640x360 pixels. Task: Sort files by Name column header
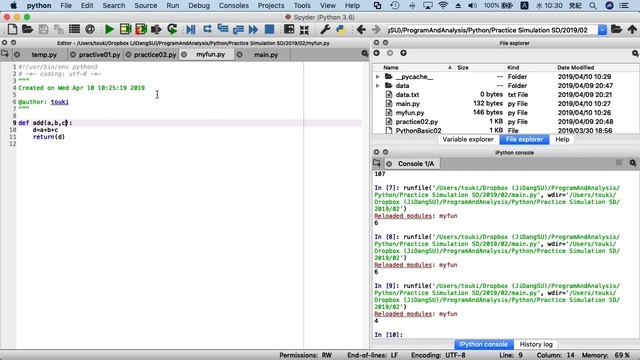(391, 67)
